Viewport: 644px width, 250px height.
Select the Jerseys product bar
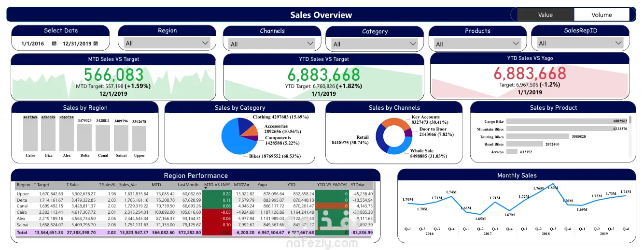coord(512,152)
